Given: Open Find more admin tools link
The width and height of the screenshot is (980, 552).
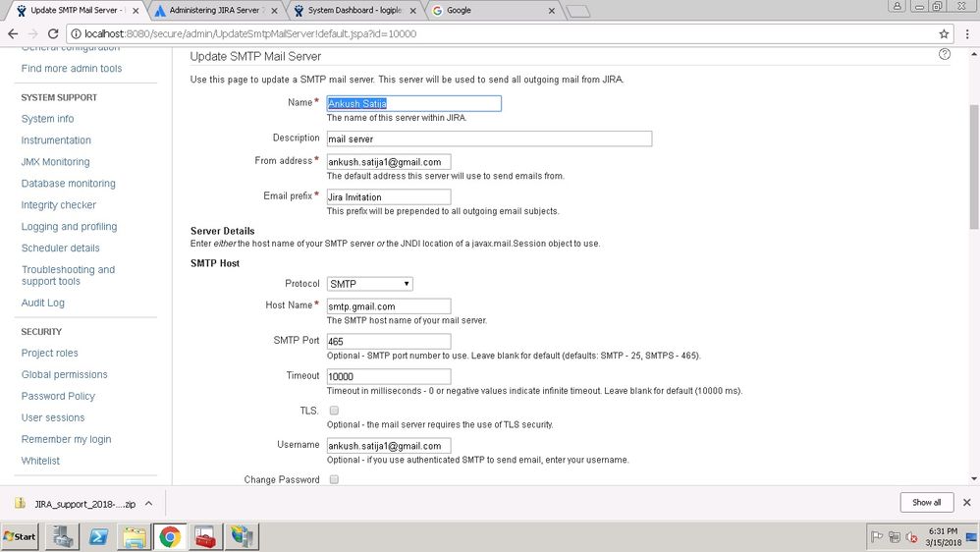Looking at the screenshot, I should click(72, 68).
